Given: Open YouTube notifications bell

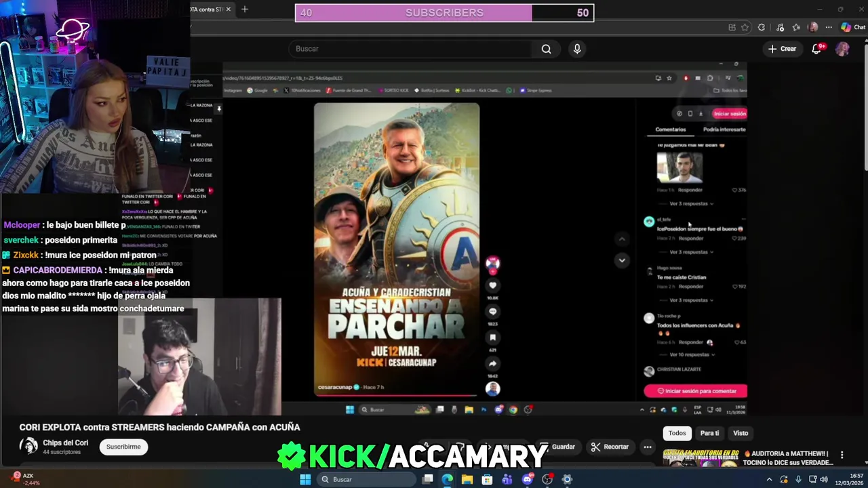Looking at the screenshot, I should 817,49.
